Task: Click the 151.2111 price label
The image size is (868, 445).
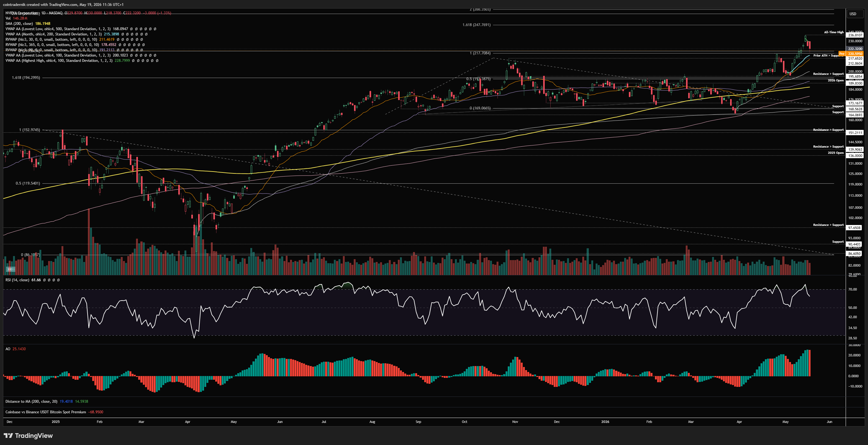Action: 855,133
